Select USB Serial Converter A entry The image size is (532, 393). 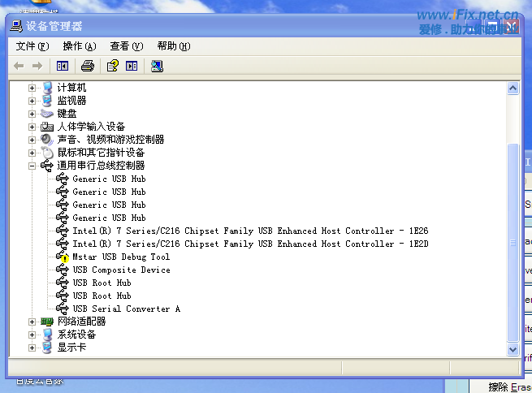point(127,309)
